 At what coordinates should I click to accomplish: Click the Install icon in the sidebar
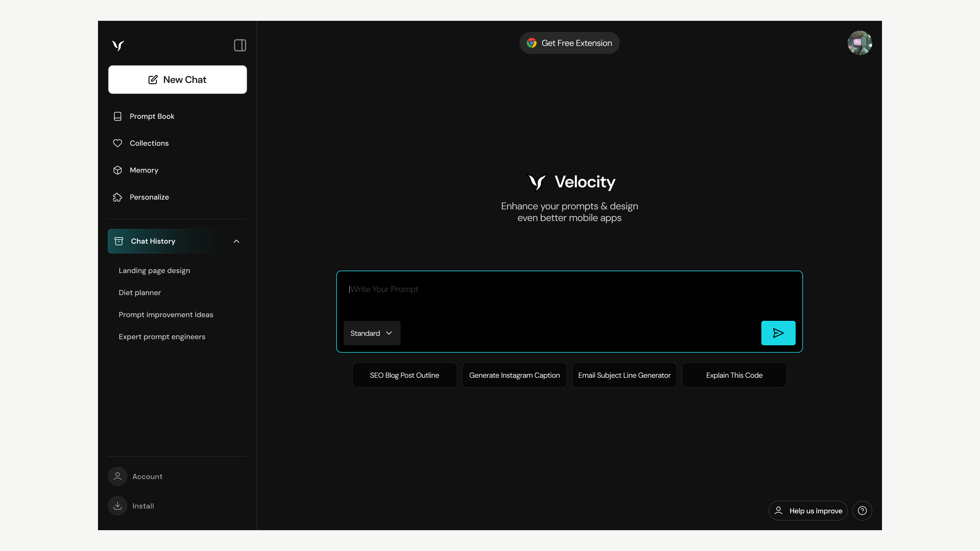coord(118,506)
